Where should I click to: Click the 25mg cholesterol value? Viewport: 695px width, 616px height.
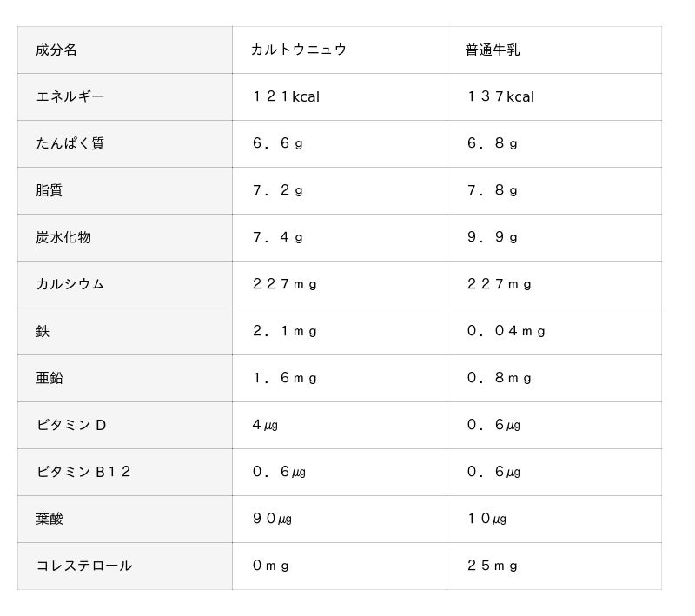click(x=493, y=566)
